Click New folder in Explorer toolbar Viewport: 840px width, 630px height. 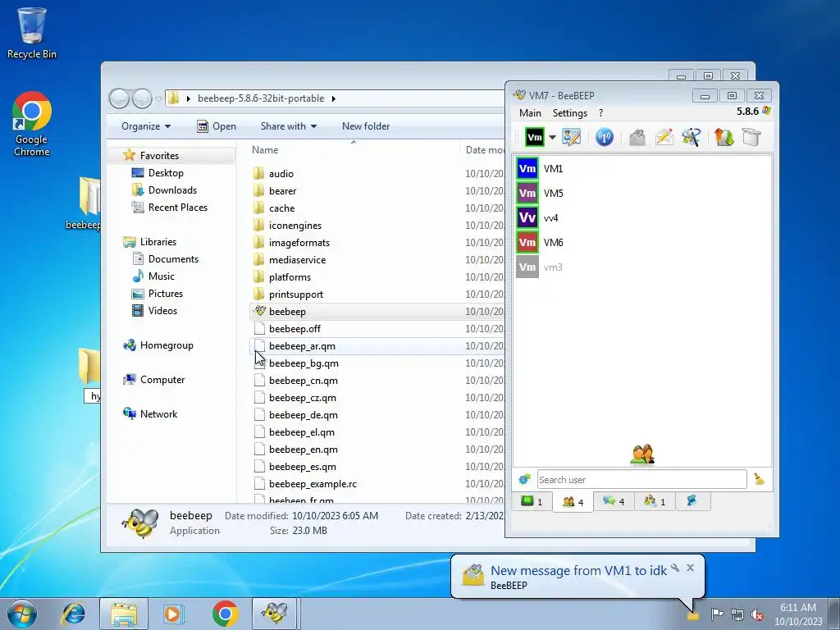point(366,126)
